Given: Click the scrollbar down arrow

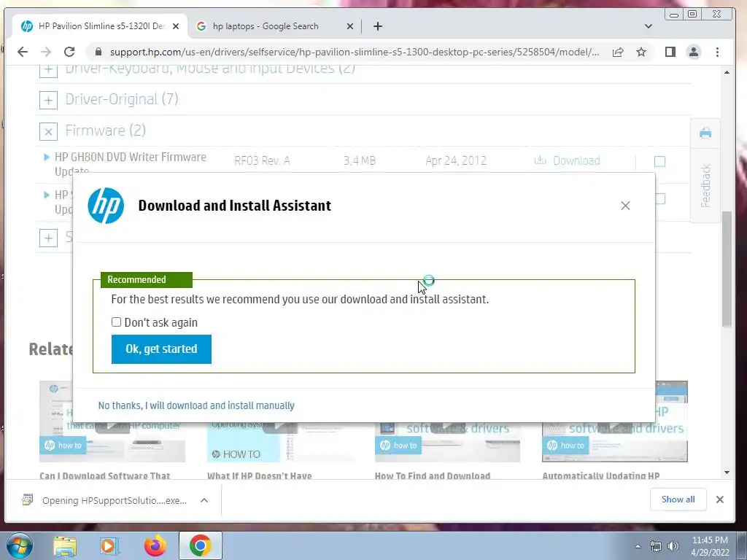Looking at the screenshot, I should pos(727,472).
